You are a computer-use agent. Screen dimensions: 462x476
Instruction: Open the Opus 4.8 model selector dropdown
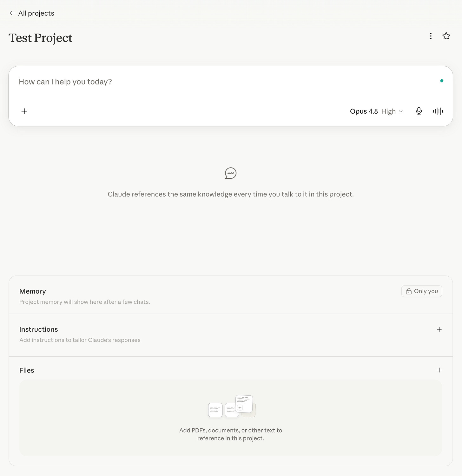[x=376, y=111]
